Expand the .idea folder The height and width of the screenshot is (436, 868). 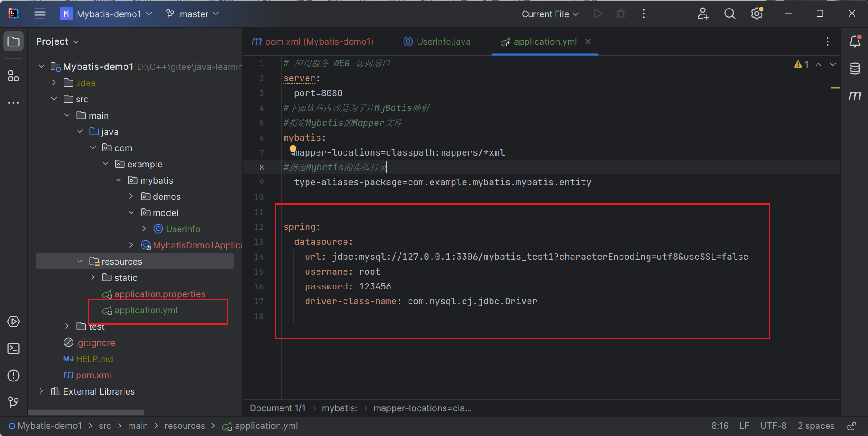click(54, 83)
